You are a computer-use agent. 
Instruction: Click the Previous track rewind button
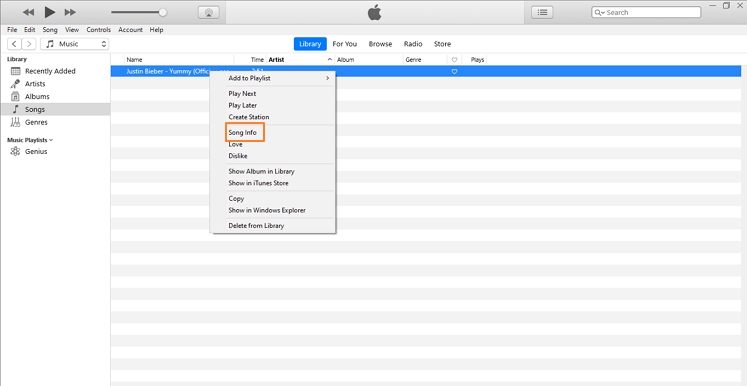coord(29,12)
